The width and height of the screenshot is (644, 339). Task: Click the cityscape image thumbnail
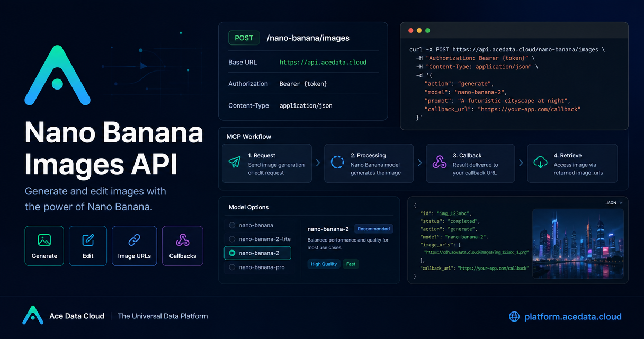[578, 244]
